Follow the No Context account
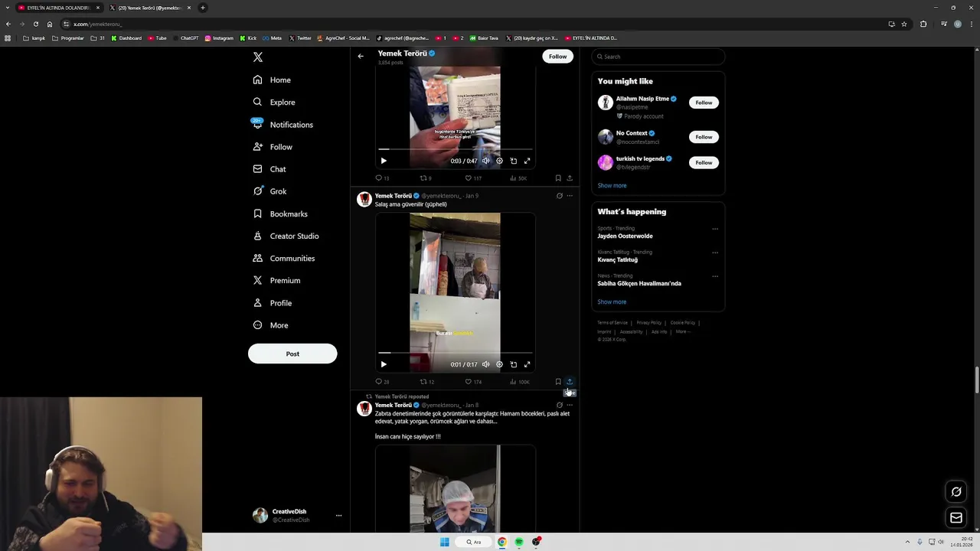980x551 pixels. (x=704, y=137)
